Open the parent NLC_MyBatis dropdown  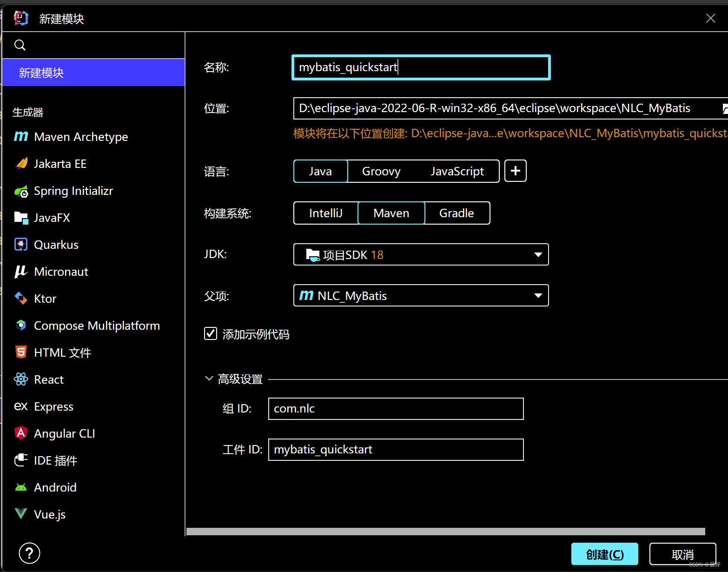click(421, 295)
